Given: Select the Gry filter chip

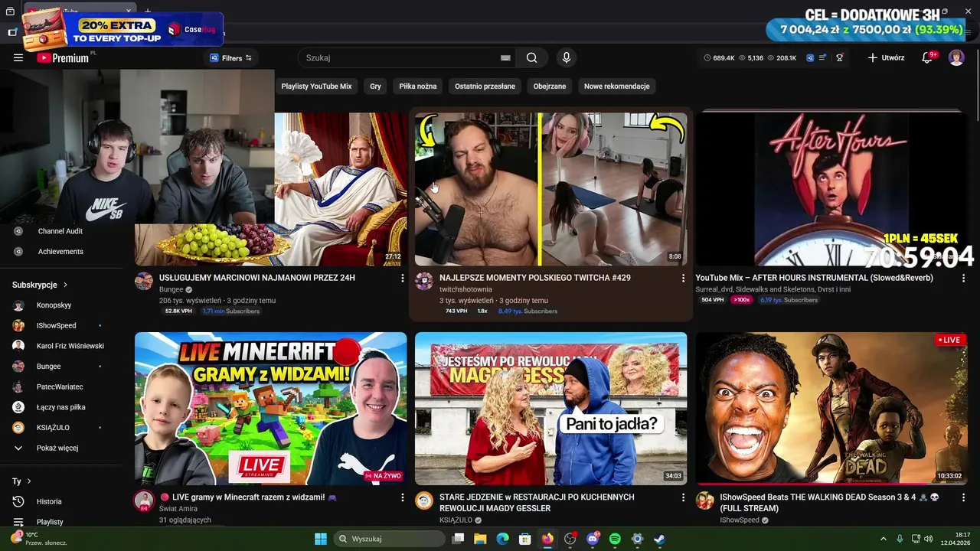Looking at the screenshot, I should (375, 86).
